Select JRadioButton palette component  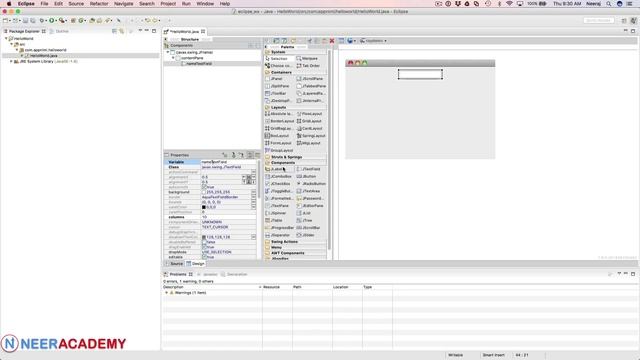coord(311,184)
